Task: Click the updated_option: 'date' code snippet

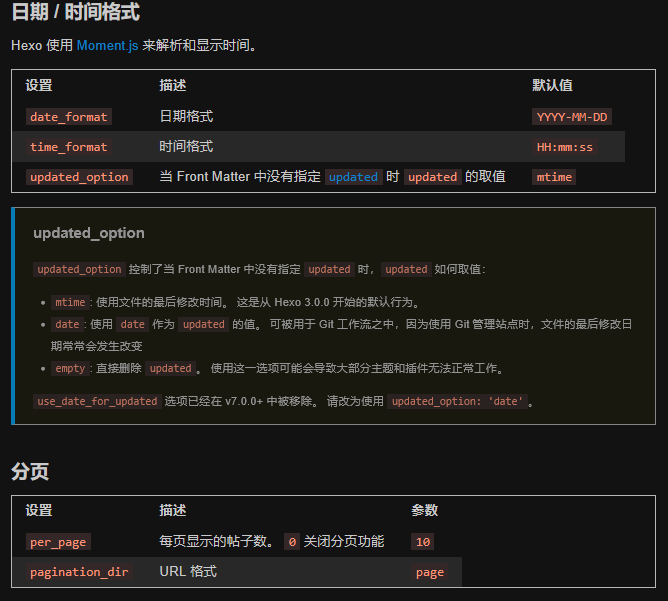Action: pyautogui.click(x=457, y=401)
